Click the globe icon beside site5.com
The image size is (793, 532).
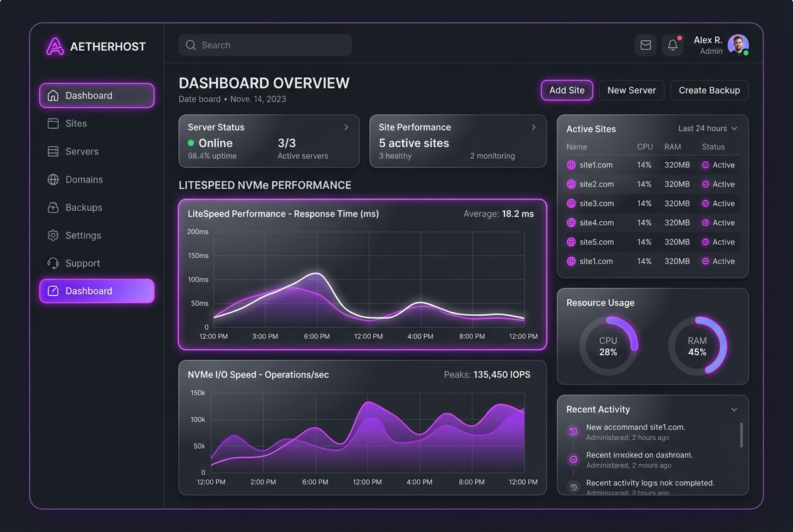tap(571, 242)
